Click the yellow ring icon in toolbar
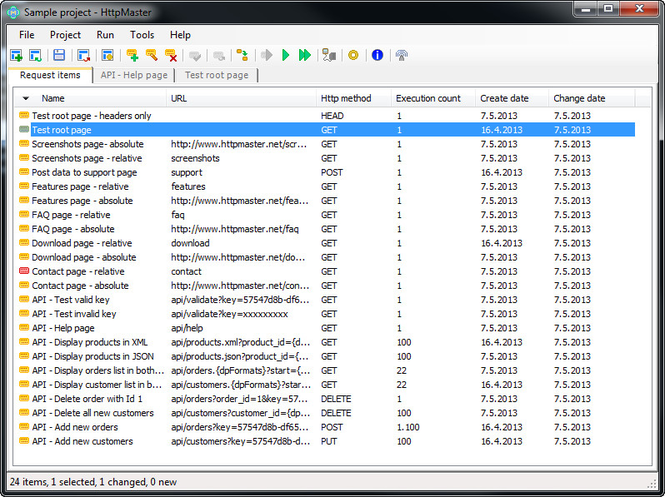Screen dimensions: 665x497 click(x=353, y=55)
